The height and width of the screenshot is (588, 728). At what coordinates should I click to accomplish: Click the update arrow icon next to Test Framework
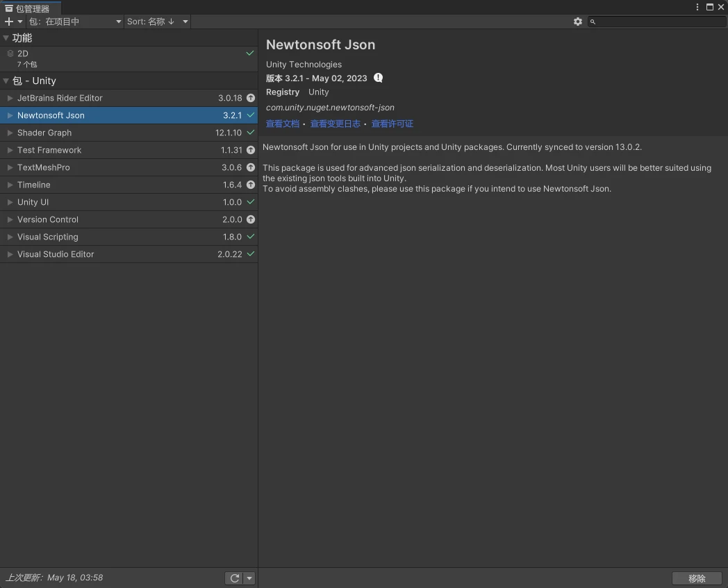(x=251, y=150)
